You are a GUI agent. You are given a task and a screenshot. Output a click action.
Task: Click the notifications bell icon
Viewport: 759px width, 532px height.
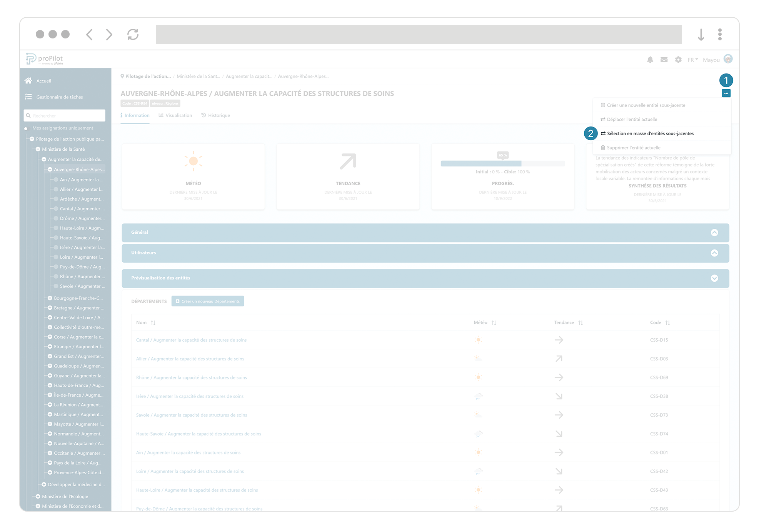coord(650,60)
